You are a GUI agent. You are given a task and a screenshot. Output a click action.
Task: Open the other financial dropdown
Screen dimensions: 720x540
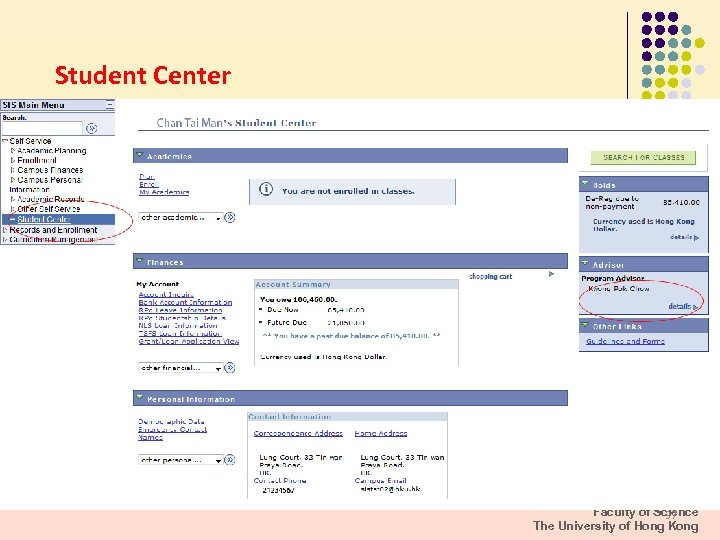coord(180,368)
